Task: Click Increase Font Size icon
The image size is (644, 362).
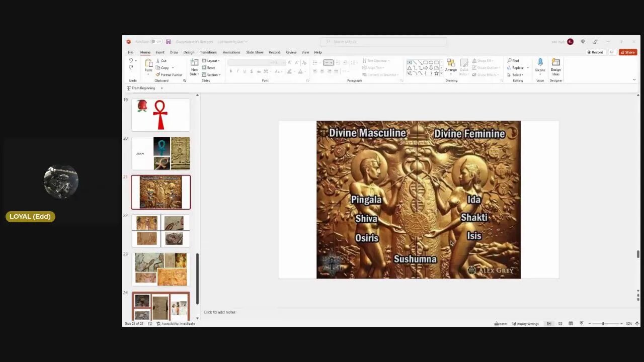Action: tap(289, 63)
